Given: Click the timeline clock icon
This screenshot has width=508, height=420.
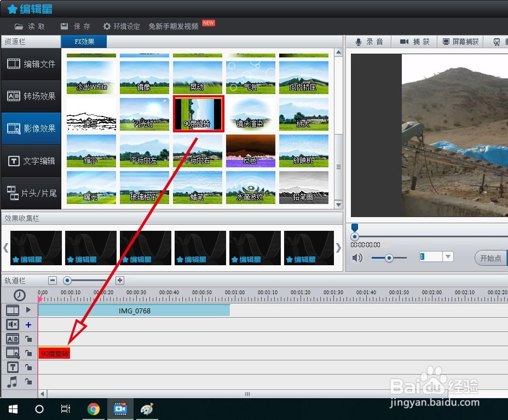Looking at the screenshot, I should click(x=20, y=295).
